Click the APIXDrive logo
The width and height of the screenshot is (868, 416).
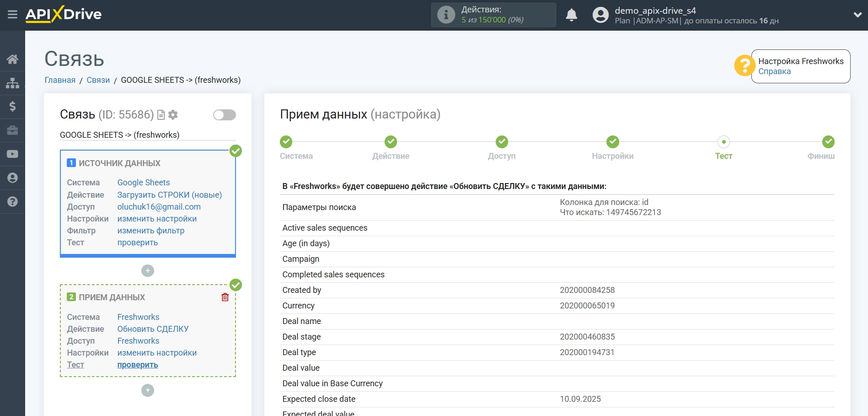[x=64, y=15]
